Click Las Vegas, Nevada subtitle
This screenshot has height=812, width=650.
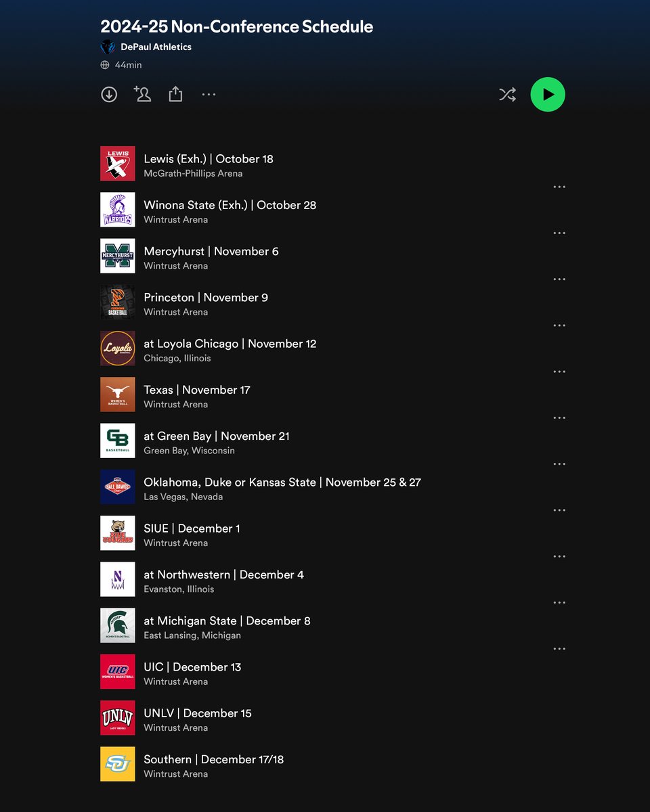pos(183,497)
